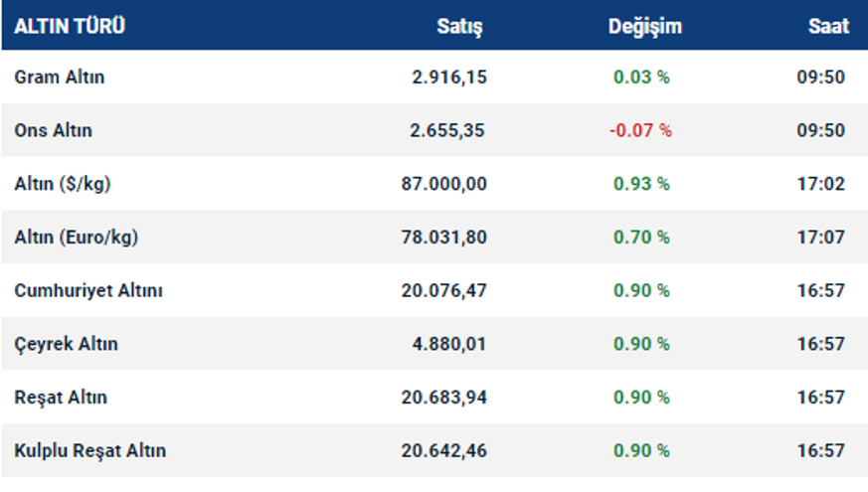Click the Gram Altın price 2.916,15

tap(448, 77)
